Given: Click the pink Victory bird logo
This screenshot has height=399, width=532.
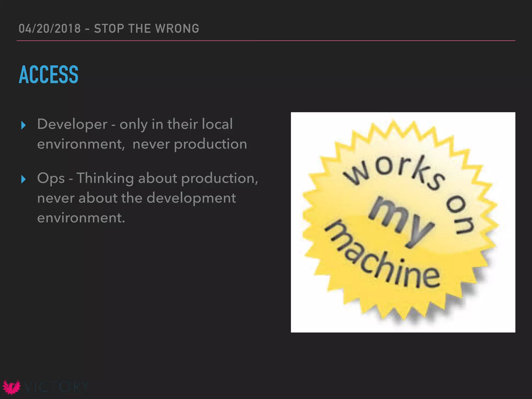Looking at the screenshot, I should pyautogui.click(x=11, y=387).
